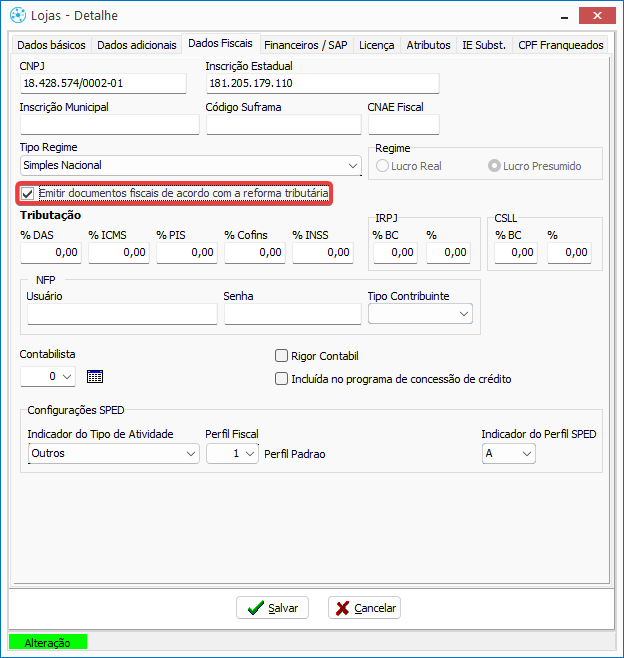624x658 pixels.
Task: Enable the Rigor Contabil checkbox
Action: tap(281, 356)
